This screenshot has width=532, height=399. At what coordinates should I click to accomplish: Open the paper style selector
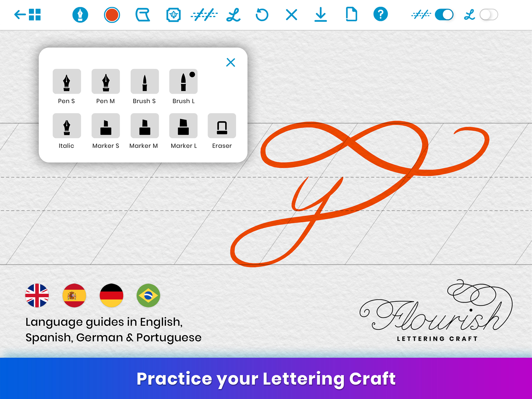point(142,15)
